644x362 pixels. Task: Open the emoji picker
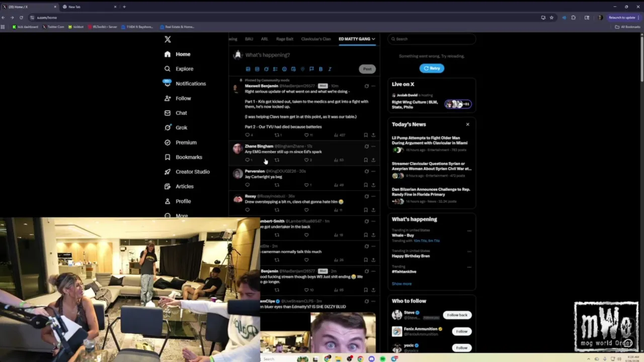click(x=284, y=69)
